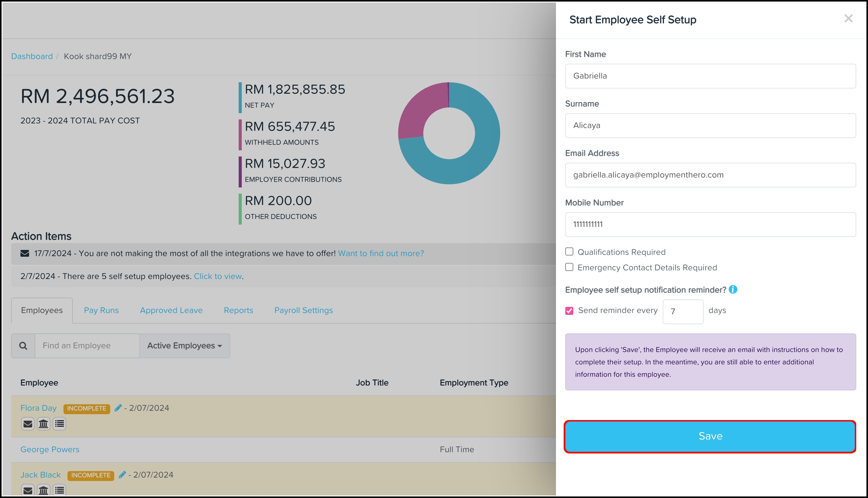
Task: Tick the Qualifications Required checkbox
Action: [569, 252]
